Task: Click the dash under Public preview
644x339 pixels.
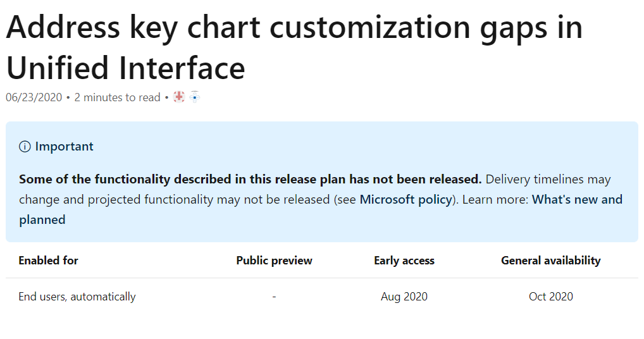Action: 274,297
